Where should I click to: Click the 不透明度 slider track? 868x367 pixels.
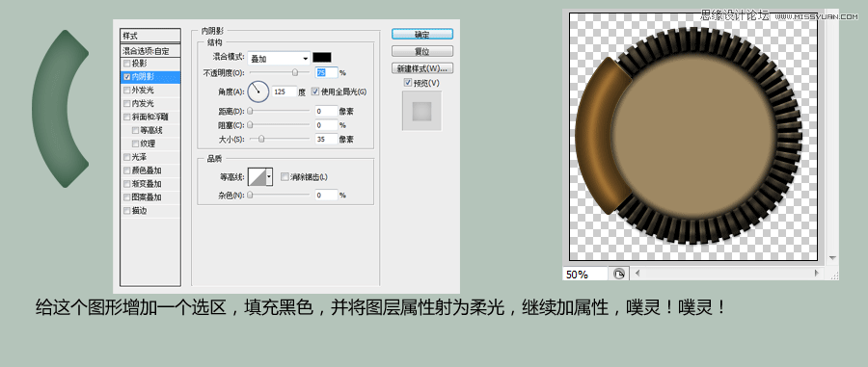(x=280, y=72)
